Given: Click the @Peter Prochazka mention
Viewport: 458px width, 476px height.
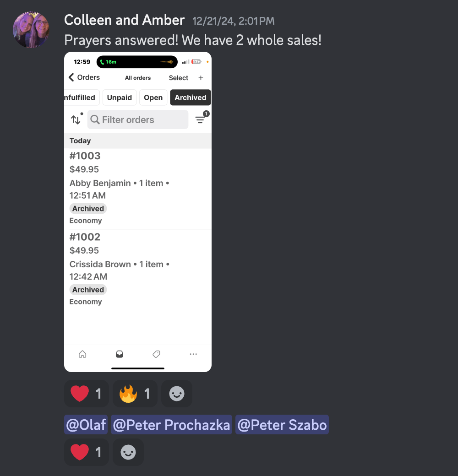Looking at the screenshot, I should 171,424.
